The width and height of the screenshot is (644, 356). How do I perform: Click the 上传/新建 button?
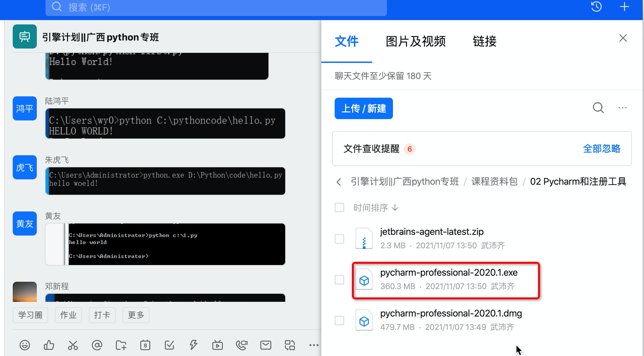point(364,108)
